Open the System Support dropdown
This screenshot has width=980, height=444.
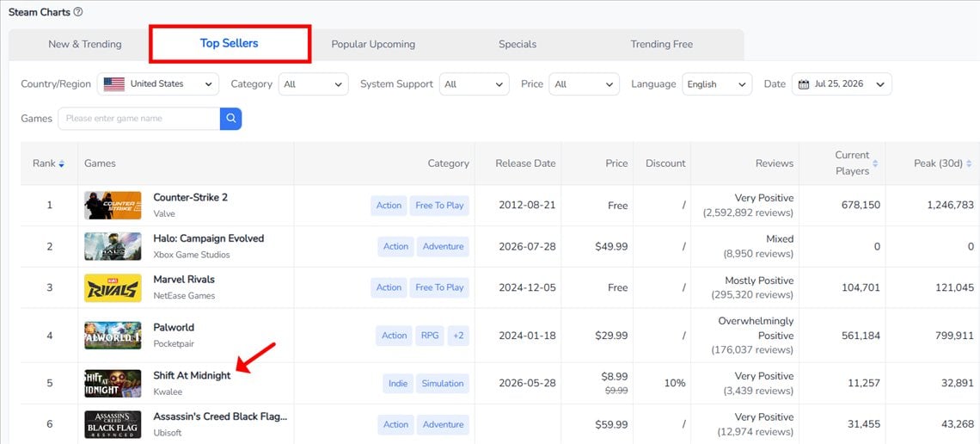tap(475, 83)
